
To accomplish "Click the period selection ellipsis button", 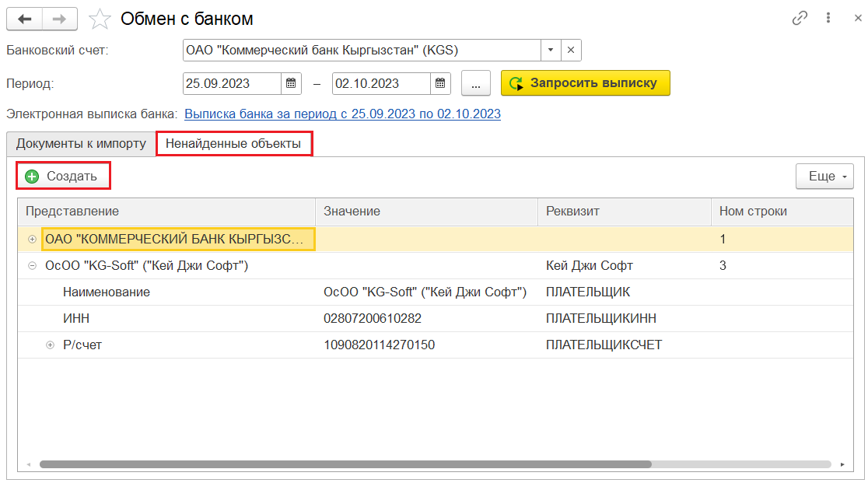I will (x=476, y=83).
